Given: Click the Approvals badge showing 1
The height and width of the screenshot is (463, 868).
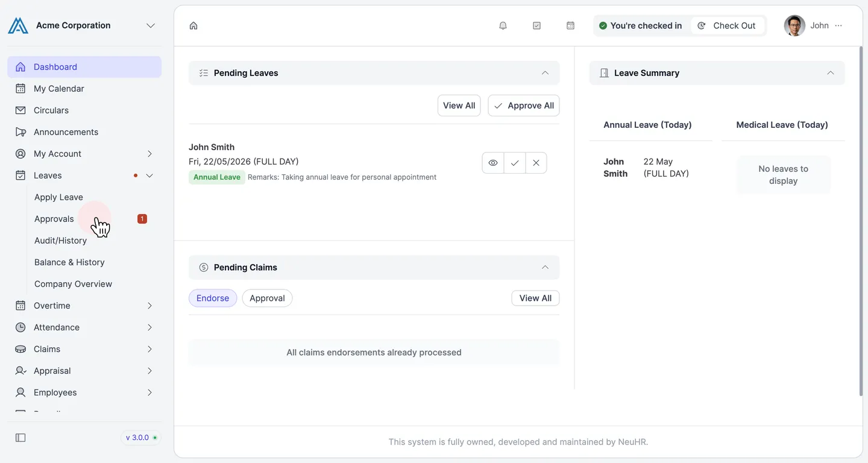Looking at the screenshot, I should (142, 219).
